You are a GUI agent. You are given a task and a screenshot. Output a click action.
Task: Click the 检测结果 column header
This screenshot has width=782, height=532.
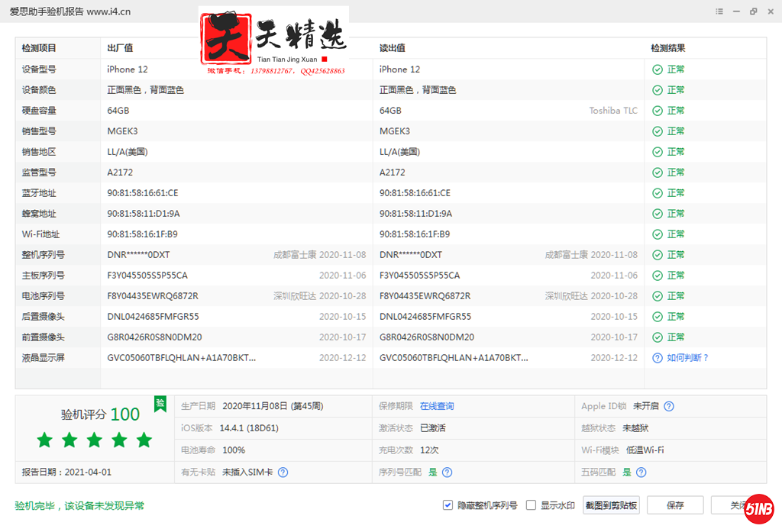click(x=667, y=48)
